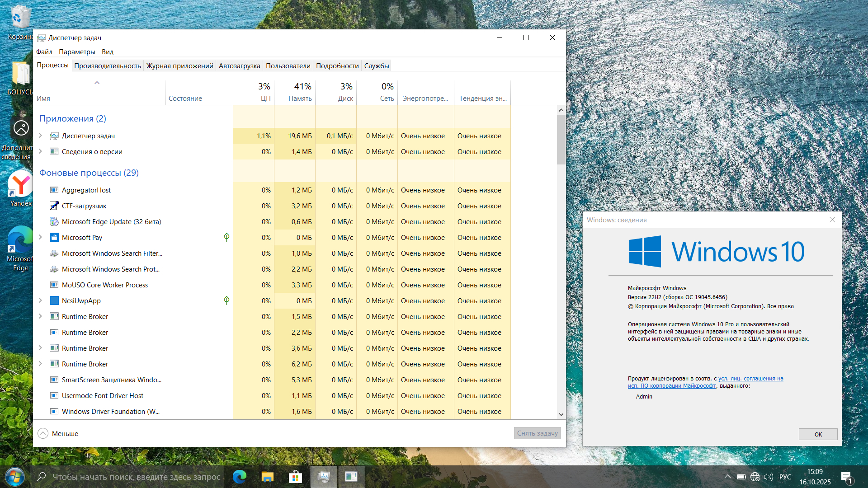
Task: Expand the Диспетчер задач process row
Action: (x=40, y=136)
